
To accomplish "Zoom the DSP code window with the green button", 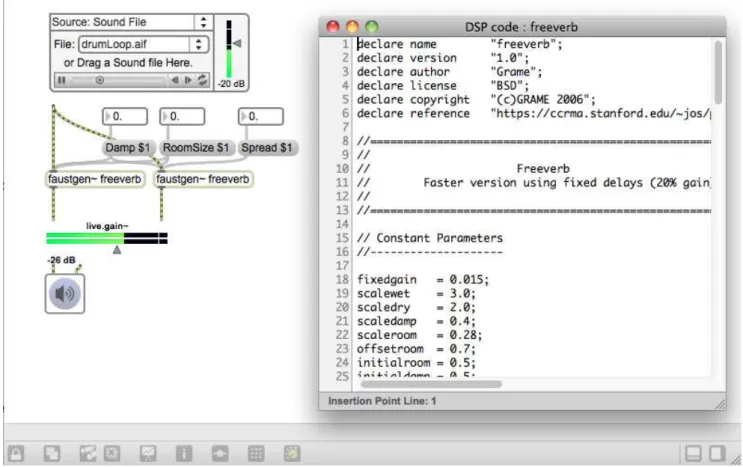I will 372,27.
